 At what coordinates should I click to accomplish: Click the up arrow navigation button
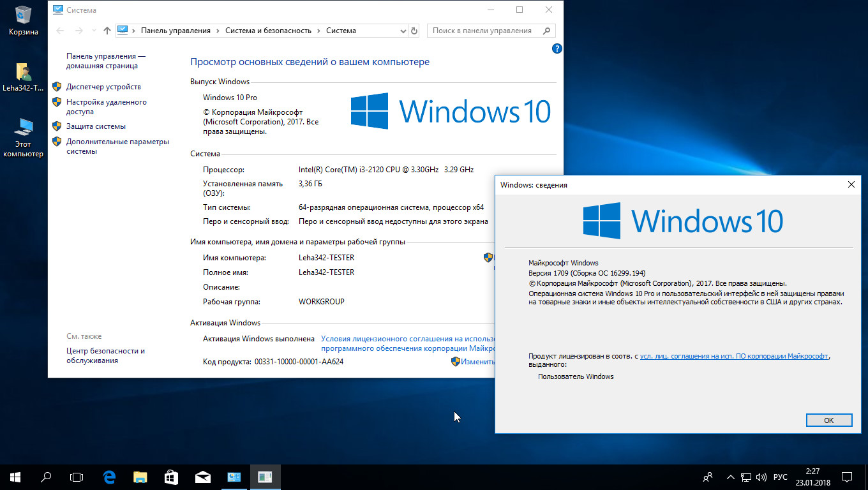pos(107,31)
